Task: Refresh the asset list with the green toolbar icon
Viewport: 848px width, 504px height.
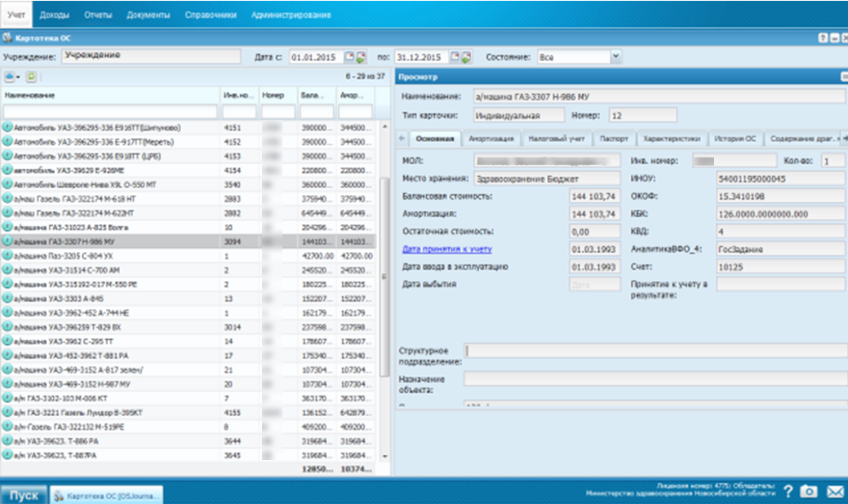Action: coord(31,77)
